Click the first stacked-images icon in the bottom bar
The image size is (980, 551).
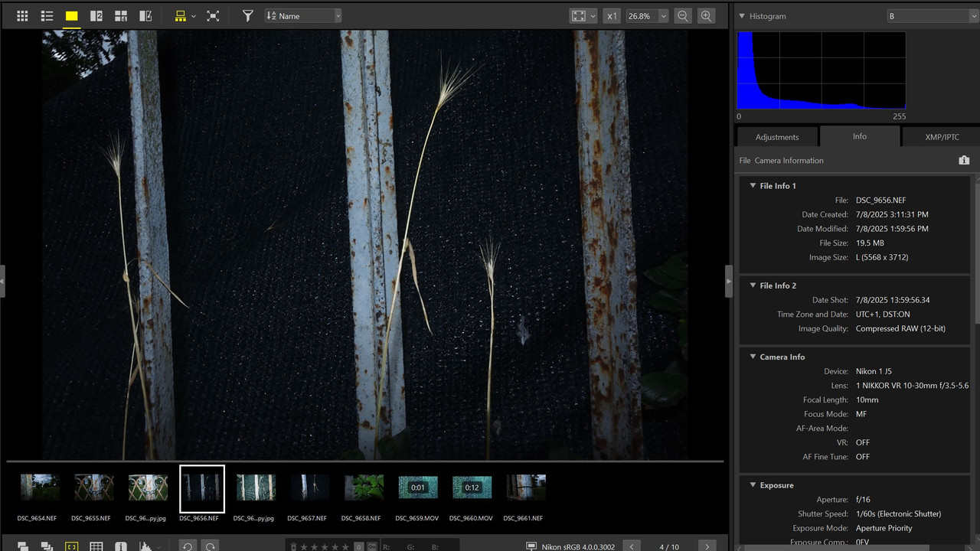[23, 546]
